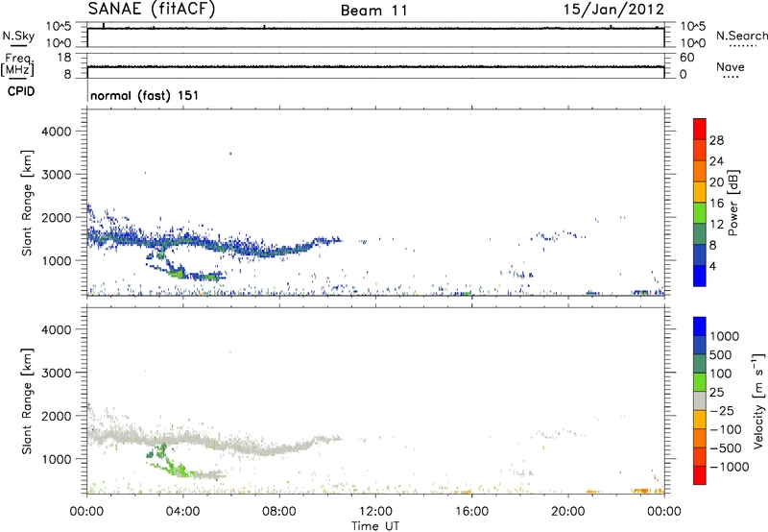Pick light green Power segment between 16 and 12

(700, 213)
